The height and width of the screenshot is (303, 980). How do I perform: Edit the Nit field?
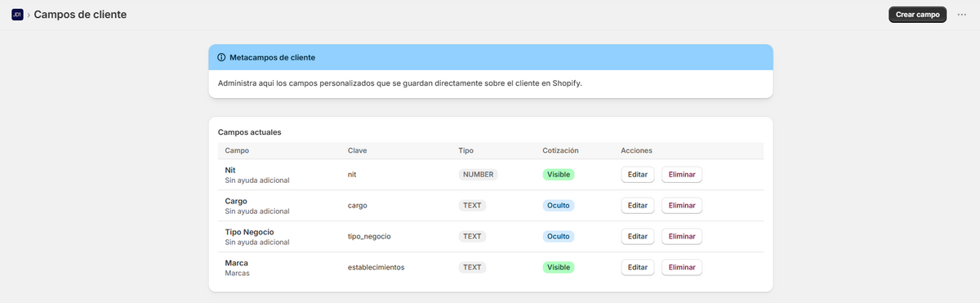(638, 175)
